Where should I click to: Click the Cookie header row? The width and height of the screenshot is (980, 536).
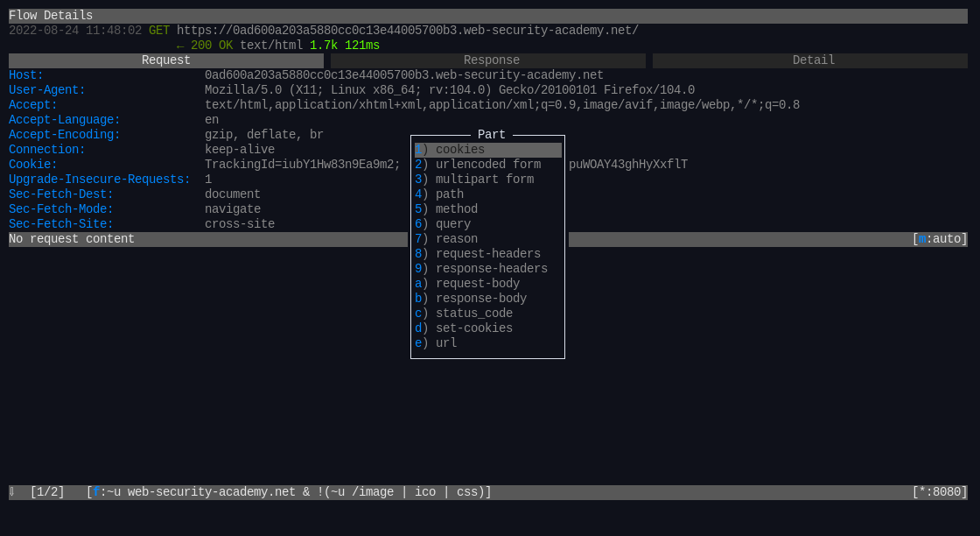[33, 165]
